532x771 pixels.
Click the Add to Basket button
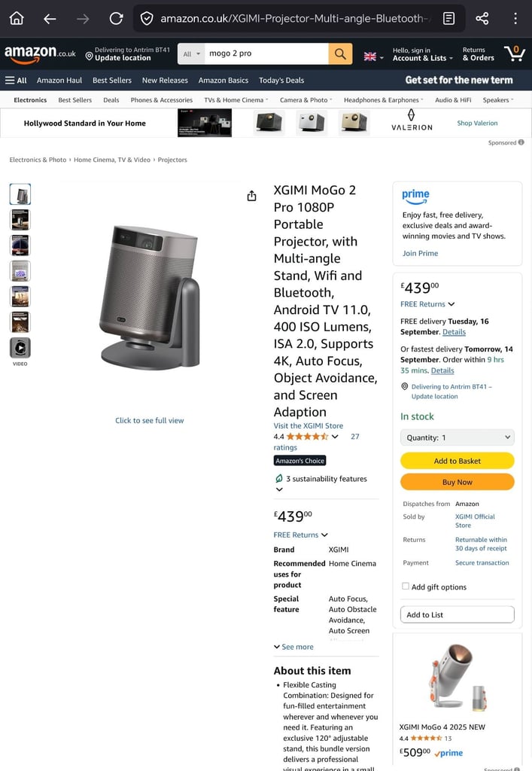coord(458,461)
